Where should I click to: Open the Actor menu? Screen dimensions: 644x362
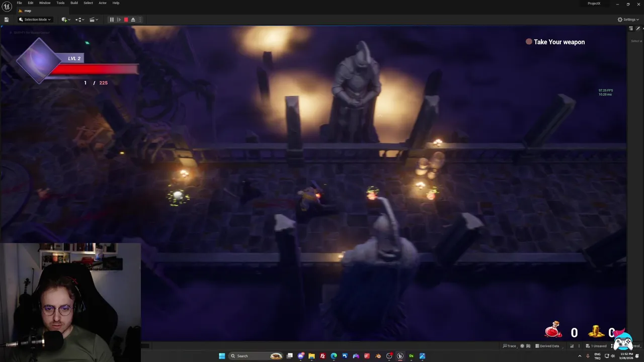[x=103, y=3]
